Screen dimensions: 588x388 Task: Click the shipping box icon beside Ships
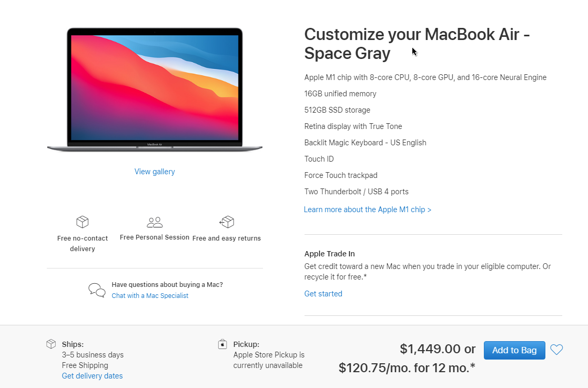pos(51,344)
